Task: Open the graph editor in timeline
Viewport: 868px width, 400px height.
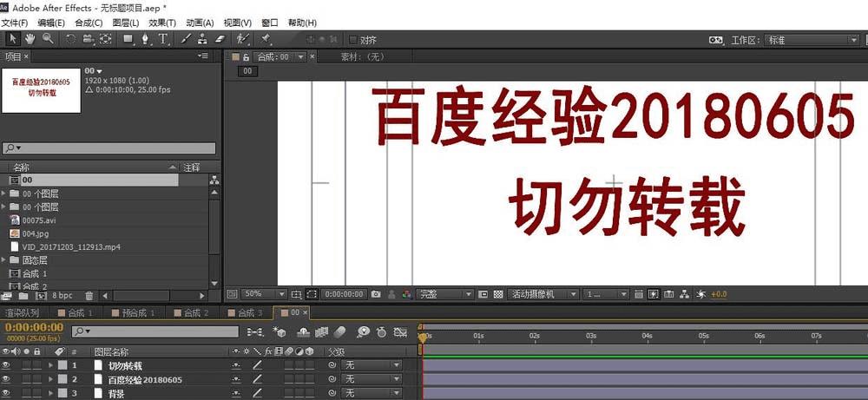Action: [x=400, y=332]
